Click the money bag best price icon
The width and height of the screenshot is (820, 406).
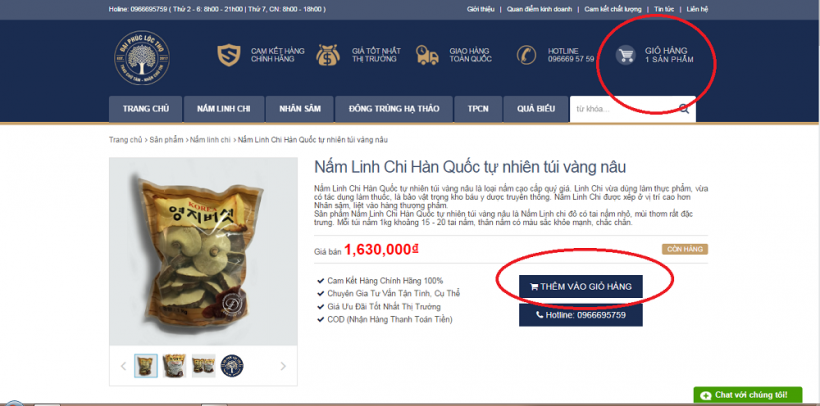click(x=328, y=55)
